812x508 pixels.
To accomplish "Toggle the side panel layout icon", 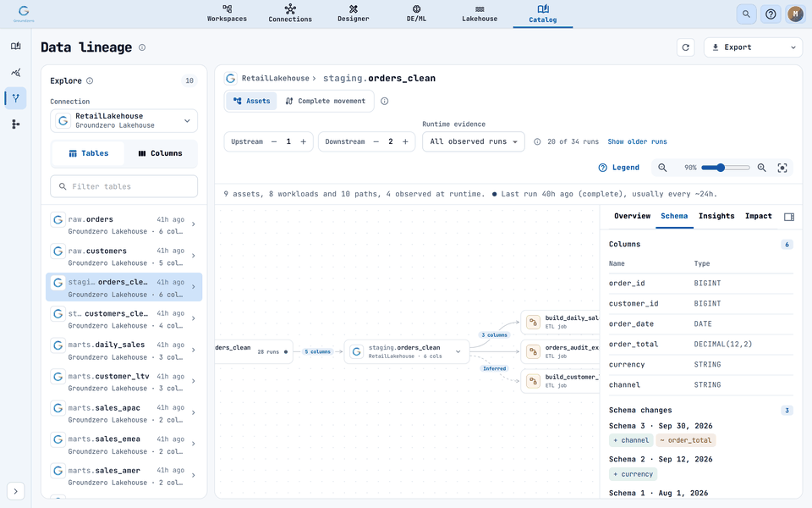I will 789,217.
